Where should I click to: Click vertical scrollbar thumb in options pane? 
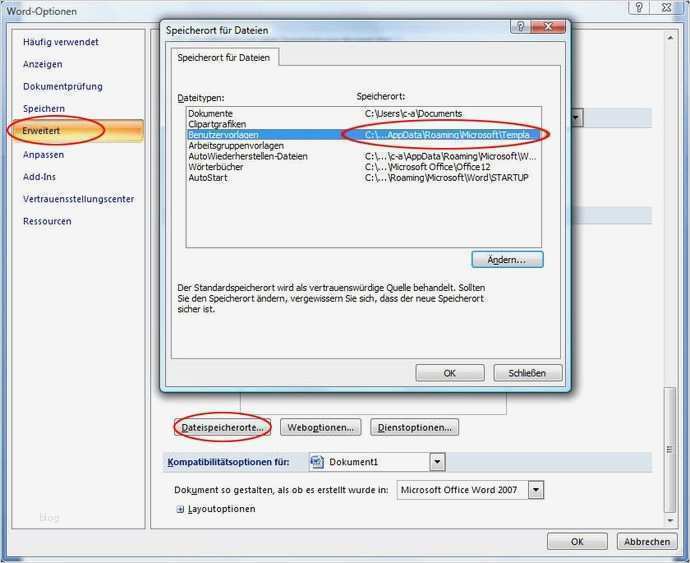click(x=670, y=449)
